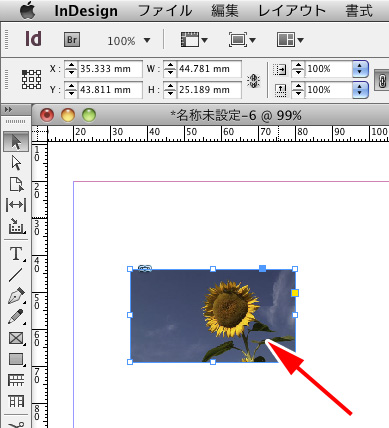Viewport: 389px width, 428px height.
Task: Select the Page tool
Action: pos(16,184)
